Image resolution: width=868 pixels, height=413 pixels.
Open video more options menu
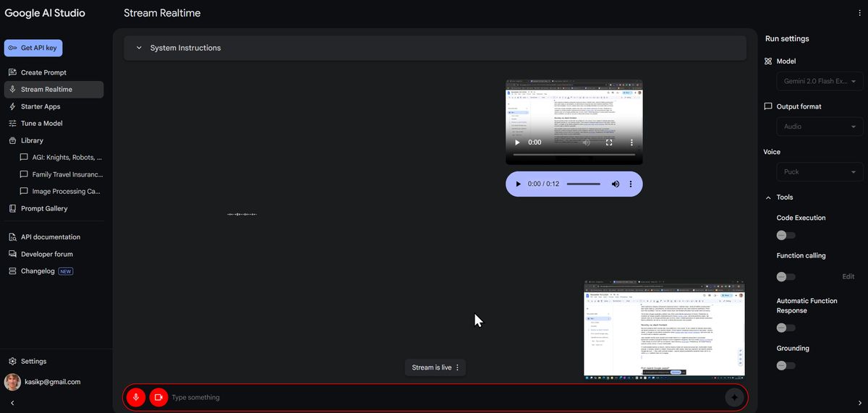[x=631, y=142]
